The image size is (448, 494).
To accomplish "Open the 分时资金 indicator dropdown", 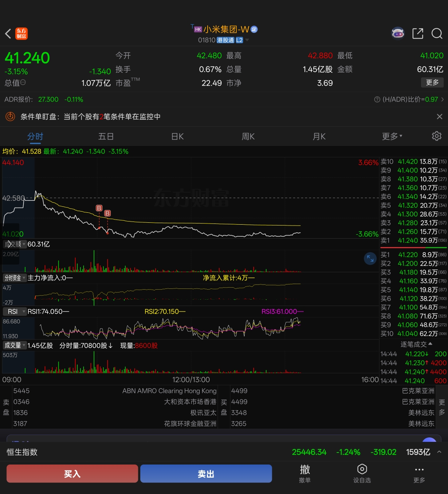I will click(15, 278).
